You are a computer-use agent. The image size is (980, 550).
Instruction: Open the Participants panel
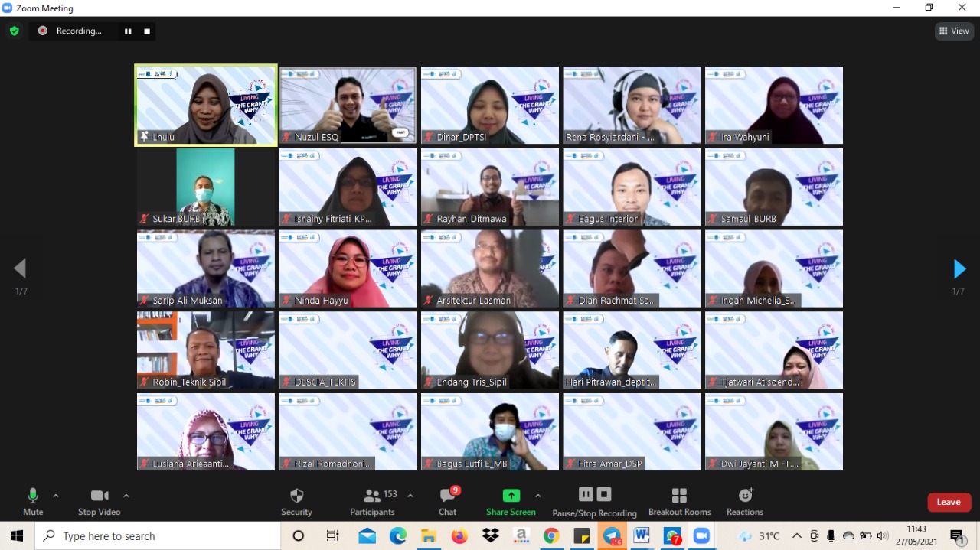click(x=372, y=502)
